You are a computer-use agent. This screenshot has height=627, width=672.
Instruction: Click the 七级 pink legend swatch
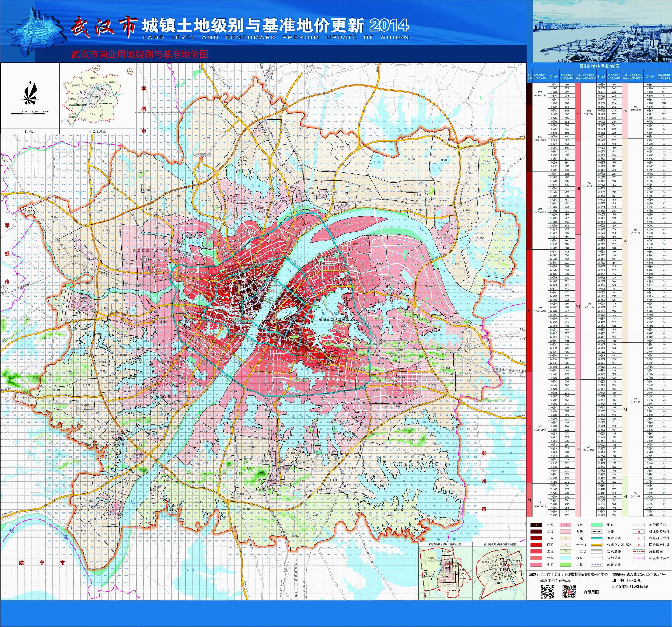tap(536, 565)
